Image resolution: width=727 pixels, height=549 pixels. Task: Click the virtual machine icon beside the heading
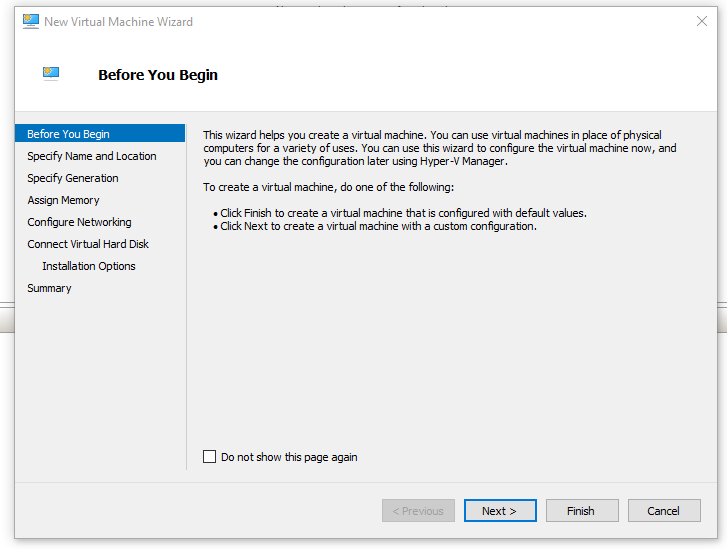click(51, 73)
